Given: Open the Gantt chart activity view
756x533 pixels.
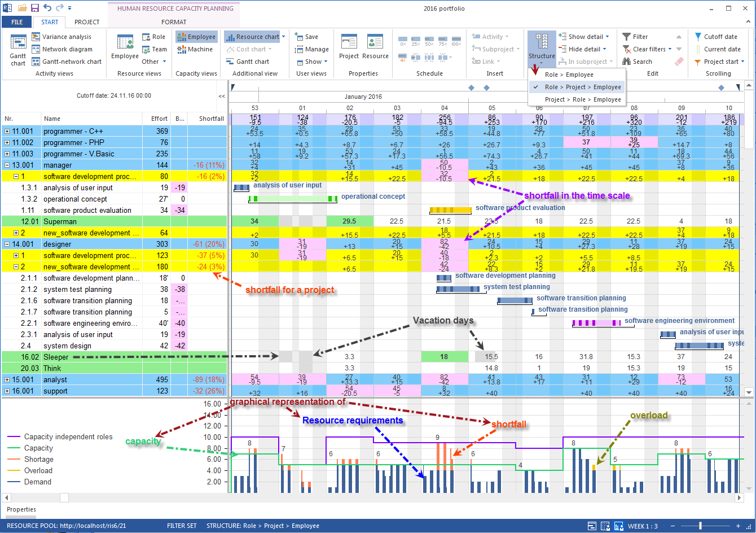Looking at the screenshot, I should coord(18,50).
